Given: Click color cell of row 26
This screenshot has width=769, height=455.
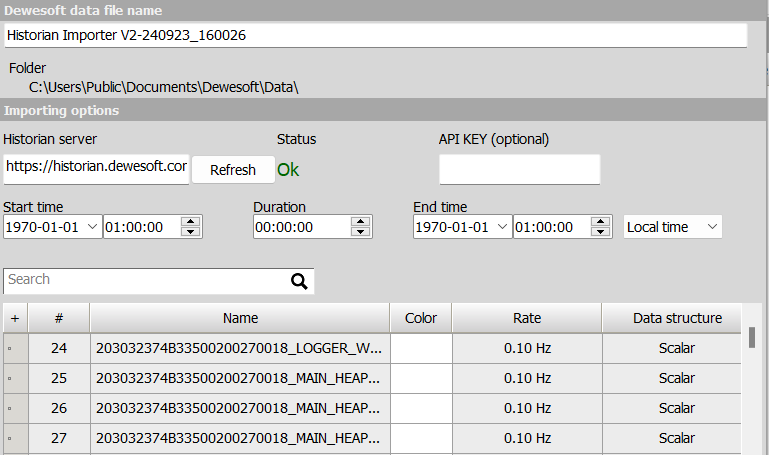Looking at the screenshot, I should click(x=421, y=408).
